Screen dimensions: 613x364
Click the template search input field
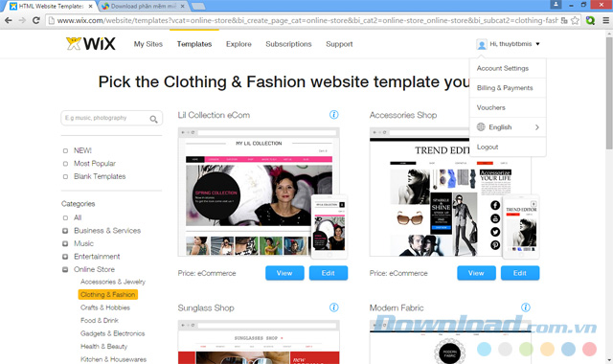coord(111,118)
